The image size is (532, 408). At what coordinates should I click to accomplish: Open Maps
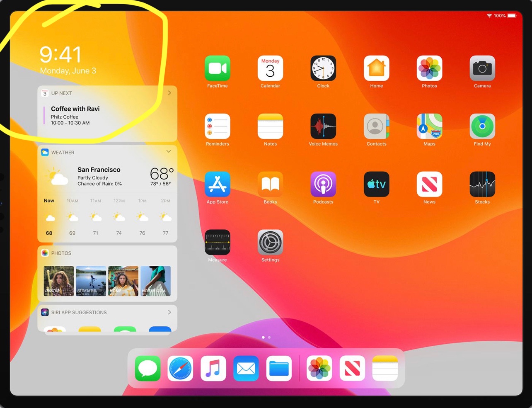[429, 126]
